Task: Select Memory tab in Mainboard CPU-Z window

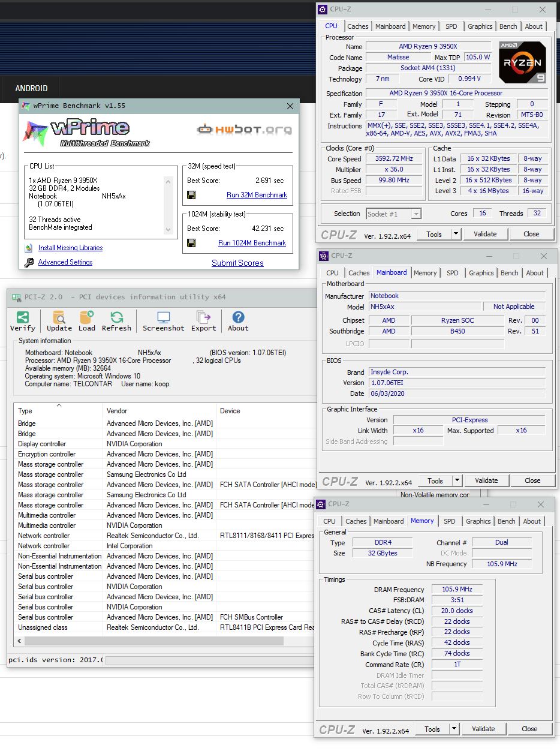Action: coord(425,273)
